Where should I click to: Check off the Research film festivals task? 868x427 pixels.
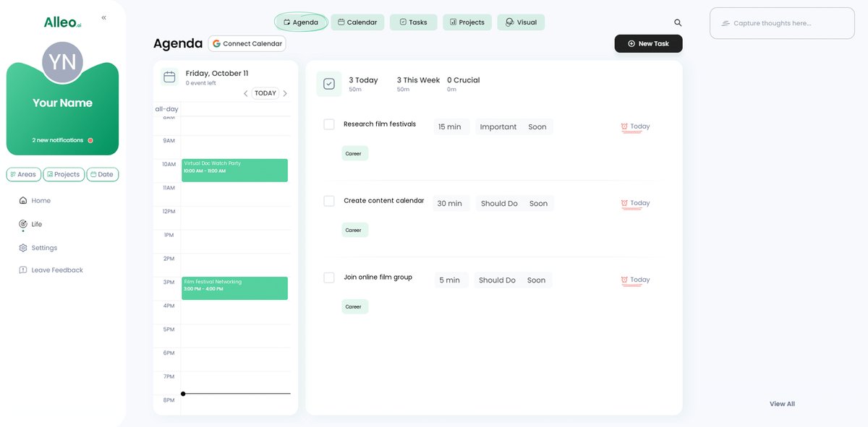(x=328, y=124)
